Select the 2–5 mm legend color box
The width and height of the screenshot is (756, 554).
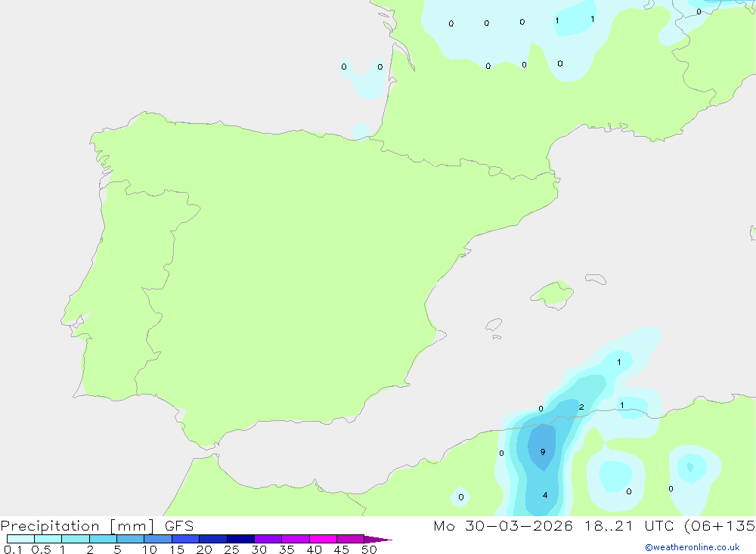(x=103, y=539)
